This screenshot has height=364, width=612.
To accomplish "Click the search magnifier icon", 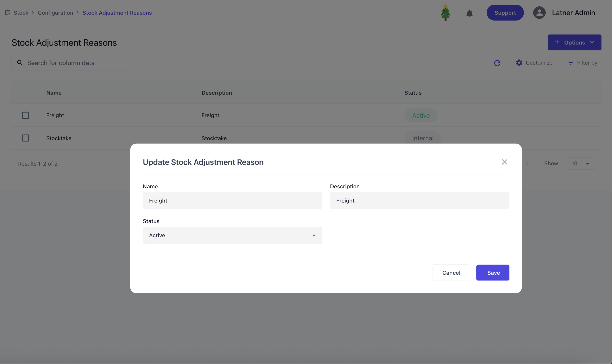I will [x=20, y=63].
